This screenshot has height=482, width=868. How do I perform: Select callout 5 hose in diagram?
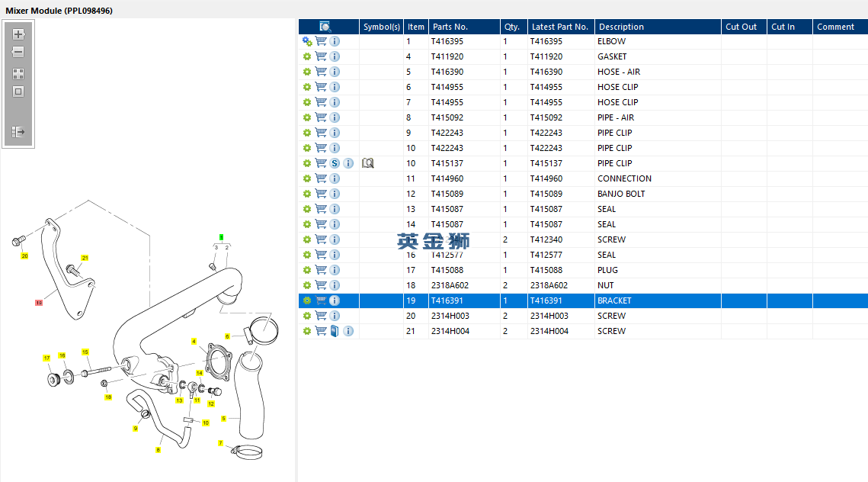(223, 418)
